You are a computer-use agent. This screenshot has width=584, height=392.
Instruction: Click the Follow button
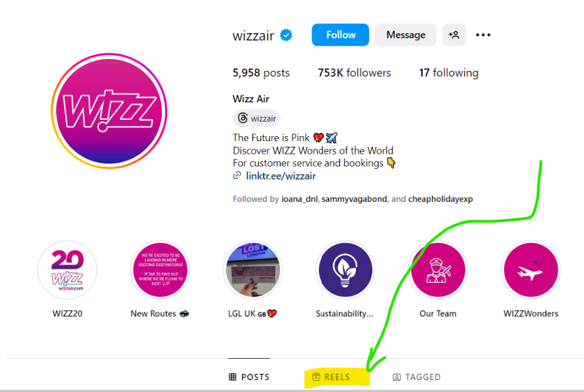pos(340,34)
